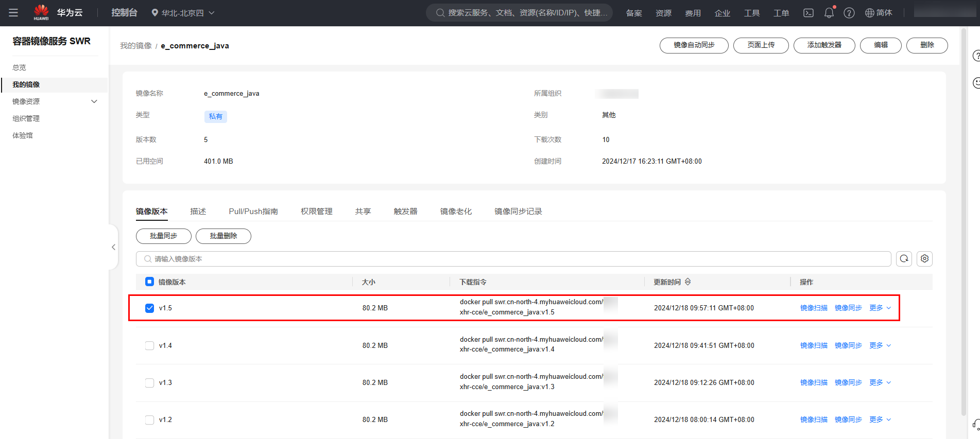Click the search magnifier in top bar
The image size is (980, 439).
pos(440,13)
